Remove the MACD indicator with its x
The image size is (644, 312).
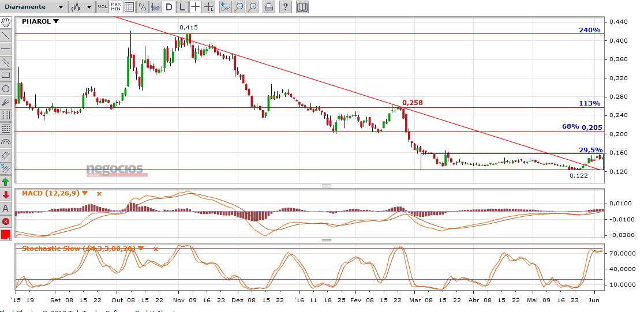99,193
